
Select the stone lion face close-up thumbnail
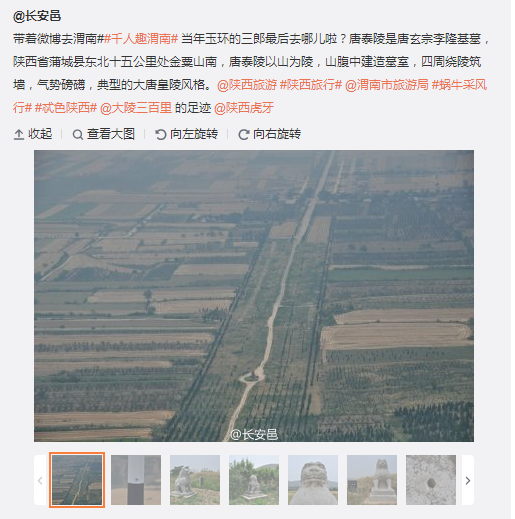(x=313, y=480)
